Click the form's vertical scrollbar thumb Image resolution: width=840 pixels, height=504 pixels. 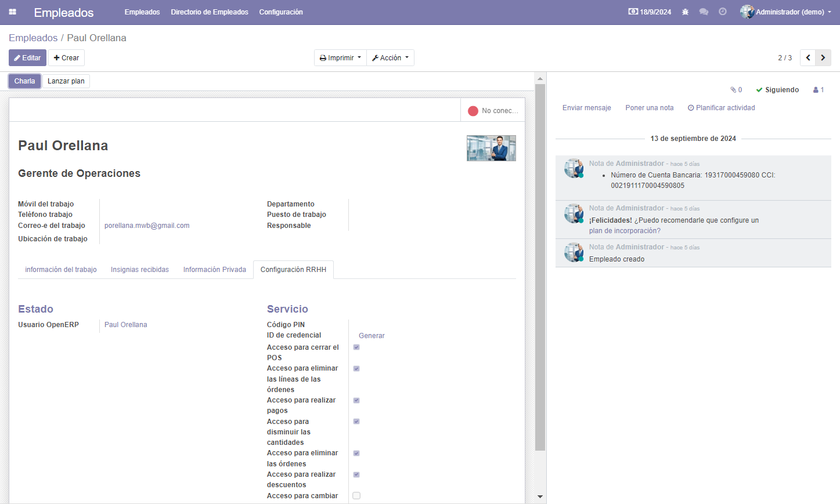(x=540, y=267)
